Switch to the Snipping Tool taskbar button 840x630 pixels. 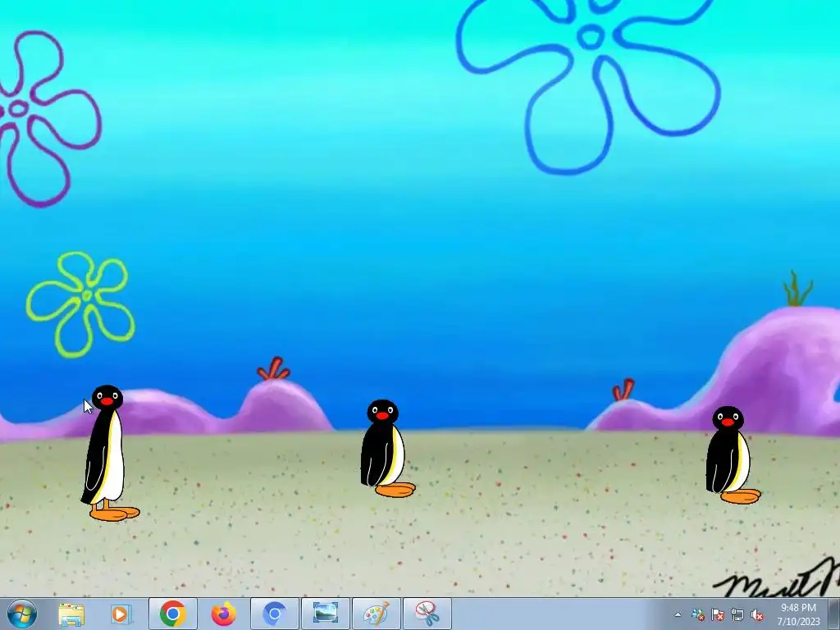(427, 614)
